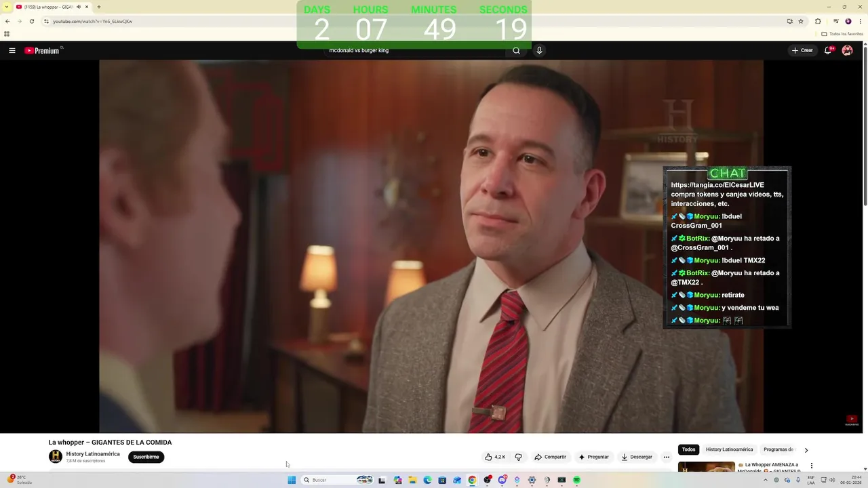Close the La whopper browser tab

coord(87,7)
